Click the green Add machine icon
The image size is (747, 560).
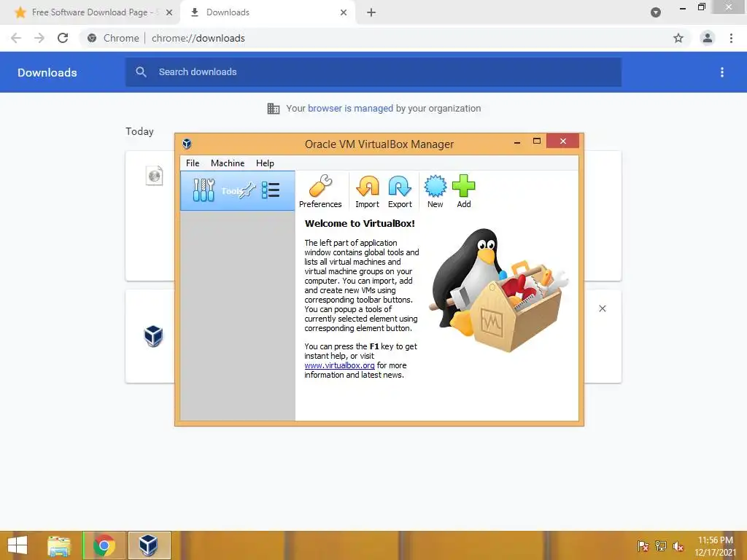(x=463, y=186)
